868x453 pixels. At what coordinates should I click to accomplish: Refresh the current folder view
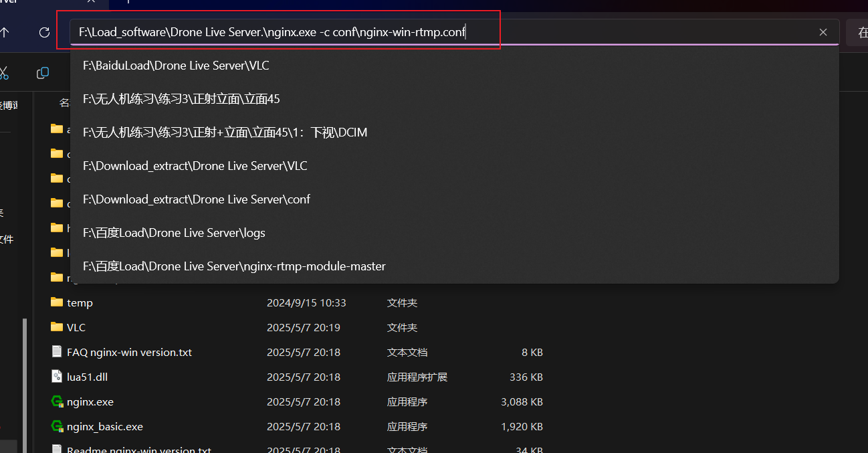click(45, 32)
